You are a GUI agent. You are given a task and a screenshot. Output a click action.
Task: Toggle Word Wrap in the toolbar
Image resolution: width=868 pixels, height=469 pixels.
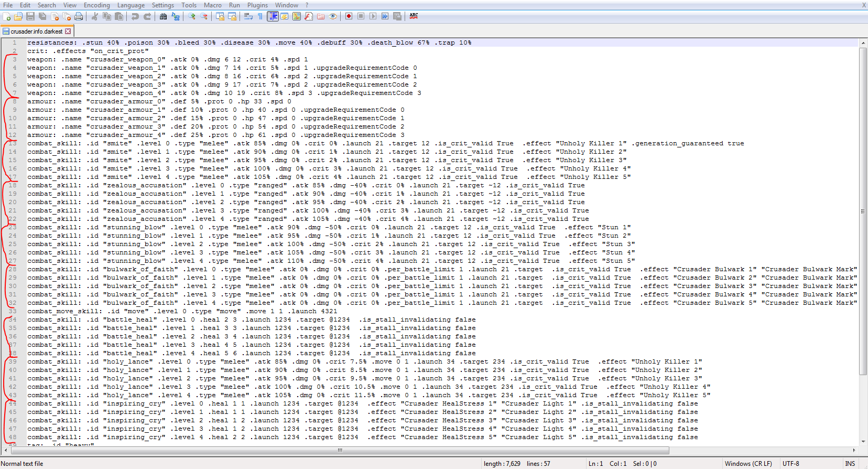point(248,16)
